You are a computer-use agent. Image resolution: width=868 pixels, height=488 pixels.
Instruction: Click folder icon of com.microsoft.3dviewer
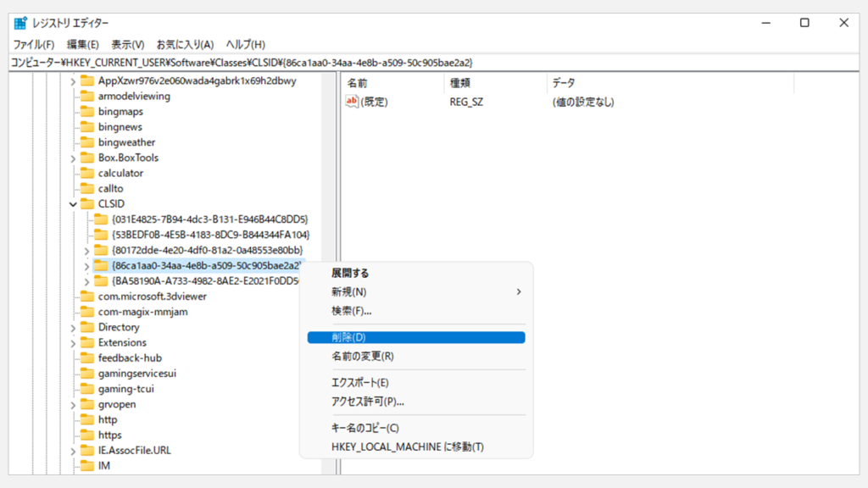click(86, 297)
